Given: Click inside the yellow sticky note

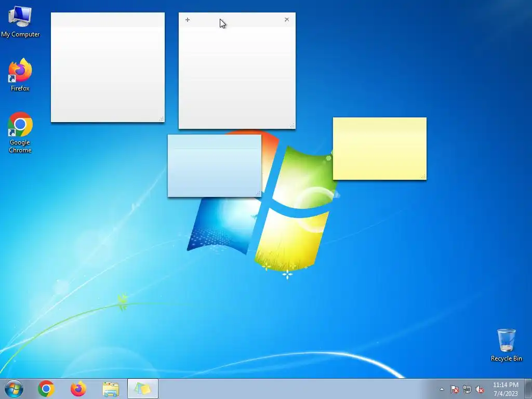Looking at the screenshot, I should tap(380, 149).
